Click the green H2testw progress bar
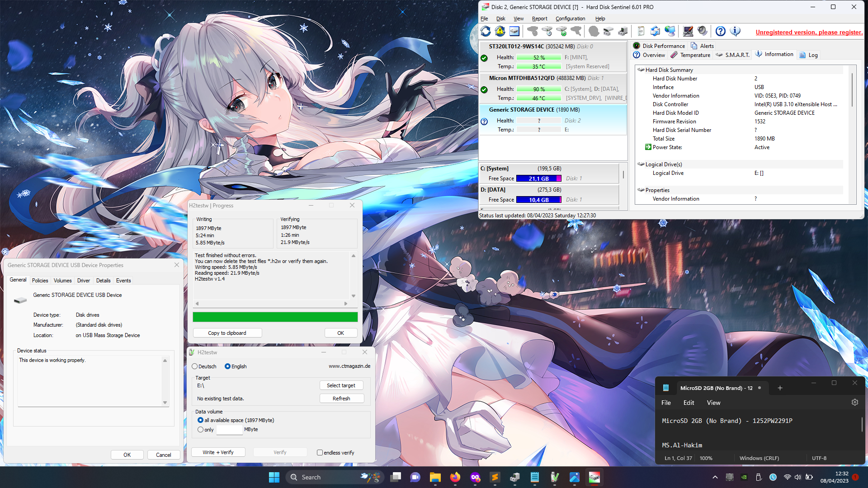The width and height of the screenshot is (868, 488). click(275, 317)
